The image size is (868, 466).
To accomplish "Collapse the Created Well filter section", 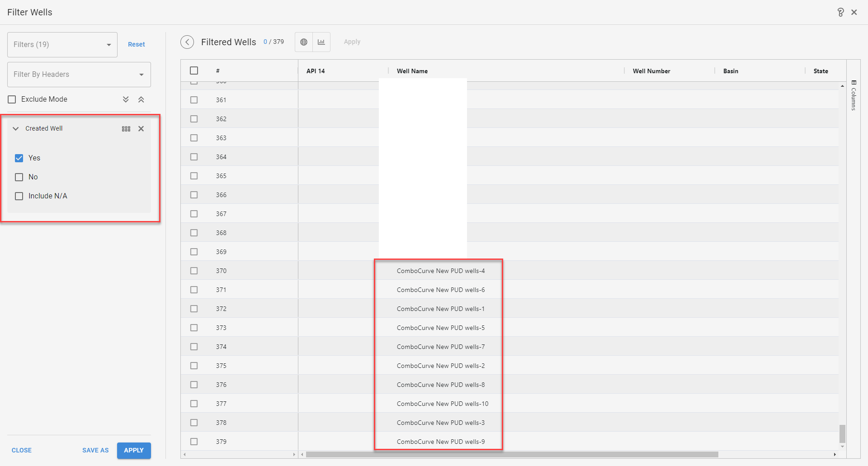I will (16, 129).
